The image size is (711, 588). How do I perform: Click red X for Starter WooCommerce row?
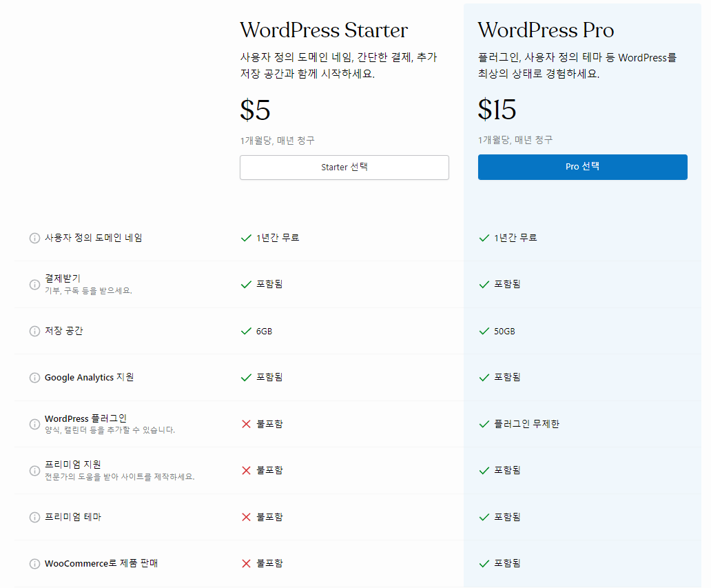pos(246,563)
